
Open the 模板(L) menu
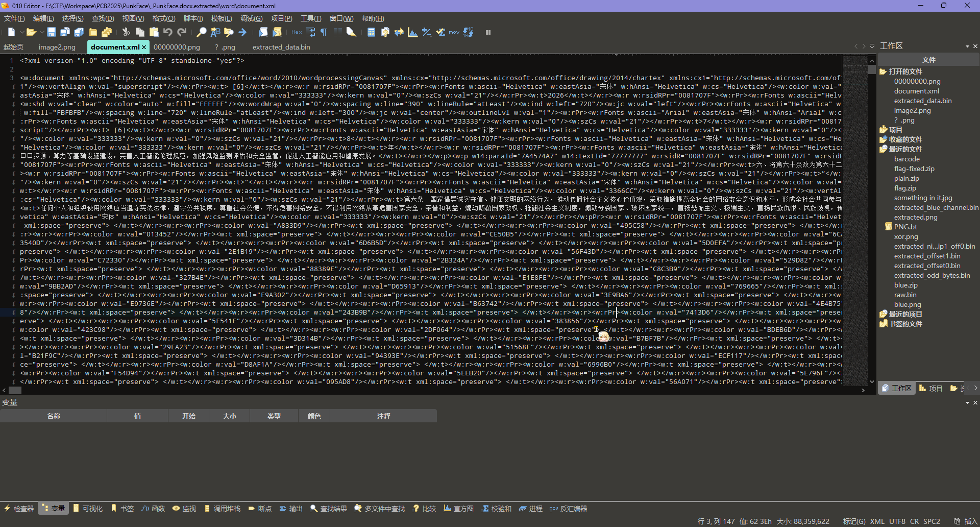pos(222,18)
